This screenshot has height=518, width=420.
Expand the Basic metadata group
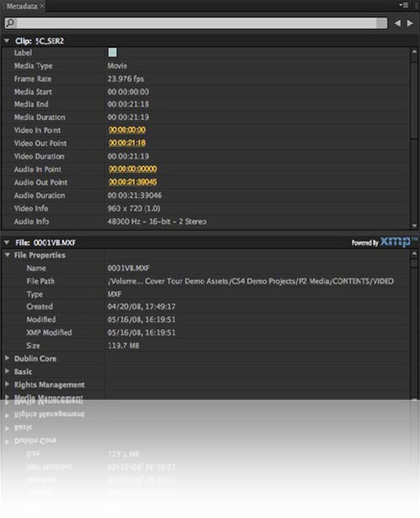[7, 371]
